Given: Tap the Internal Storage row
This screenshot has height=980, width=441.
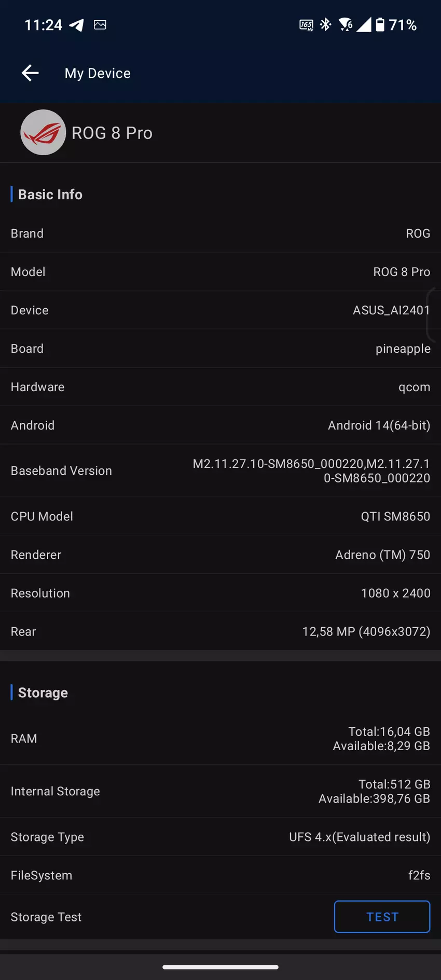Looking at the screenshot, I should [220, 791].
